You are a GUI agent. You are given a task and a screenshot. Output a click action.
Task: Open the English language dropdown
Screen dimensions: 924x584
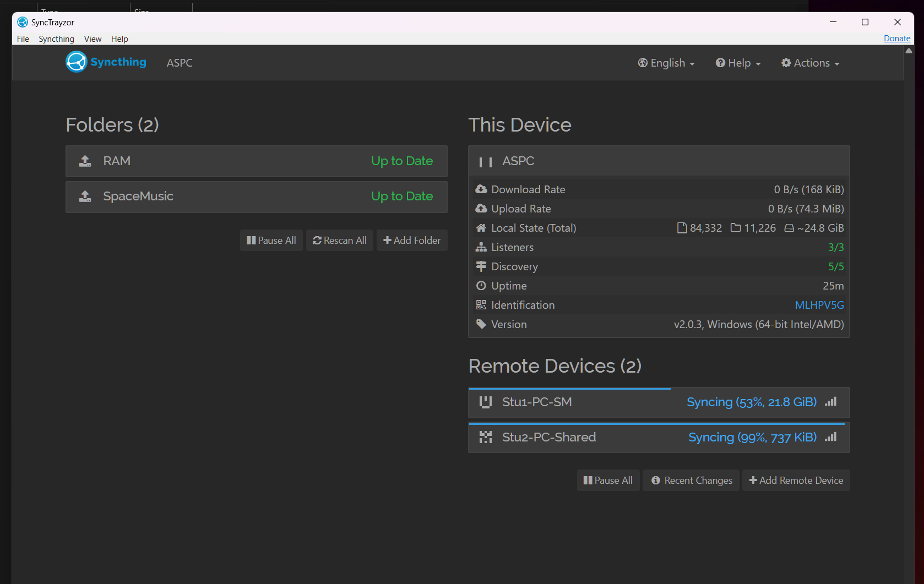(666, 63)
